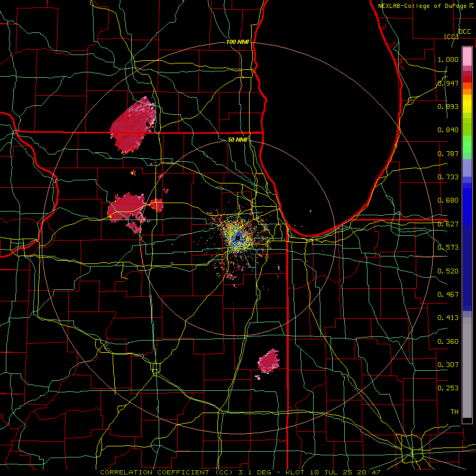Click the large crimson echo at the northwest

coord(133,125)
